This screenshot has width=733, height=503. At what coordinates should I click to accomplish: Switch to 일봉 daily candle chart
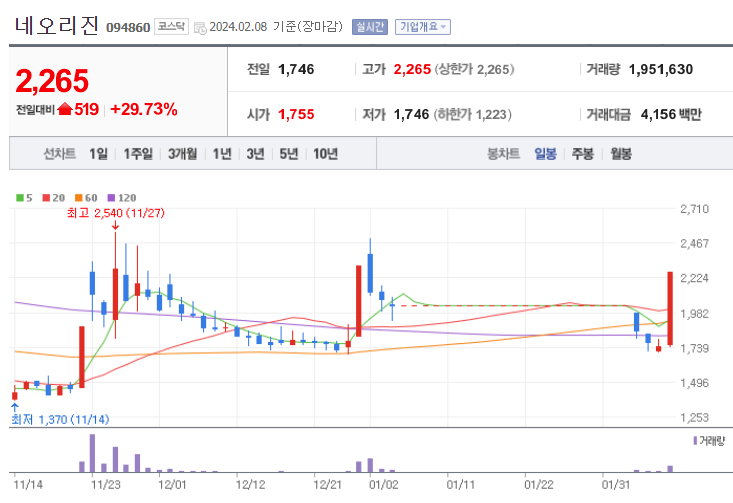coord(545,153)
